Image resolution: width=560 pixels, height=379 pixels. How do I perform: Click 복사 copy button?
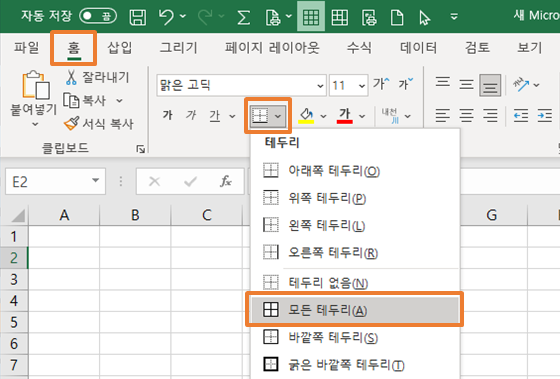pyautogui.click(x=85, y=100)
